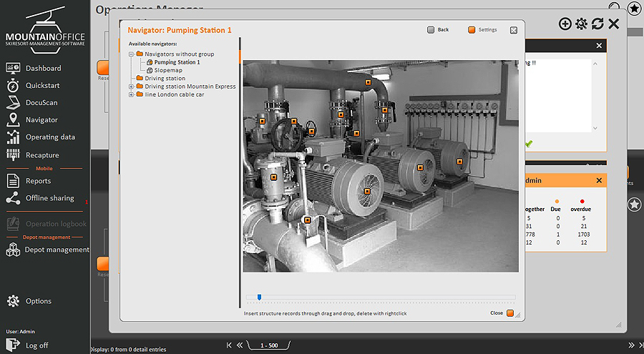Open Depot management cubes icon
Image resolution: width=644 pixels, height=354 pixels.
[13, 250]
